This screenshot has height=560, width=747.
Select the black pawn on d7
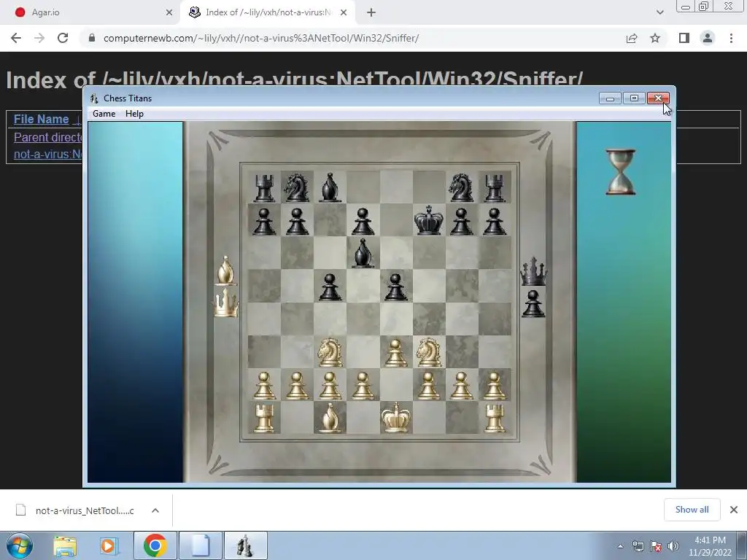click(x=363, y=221)
